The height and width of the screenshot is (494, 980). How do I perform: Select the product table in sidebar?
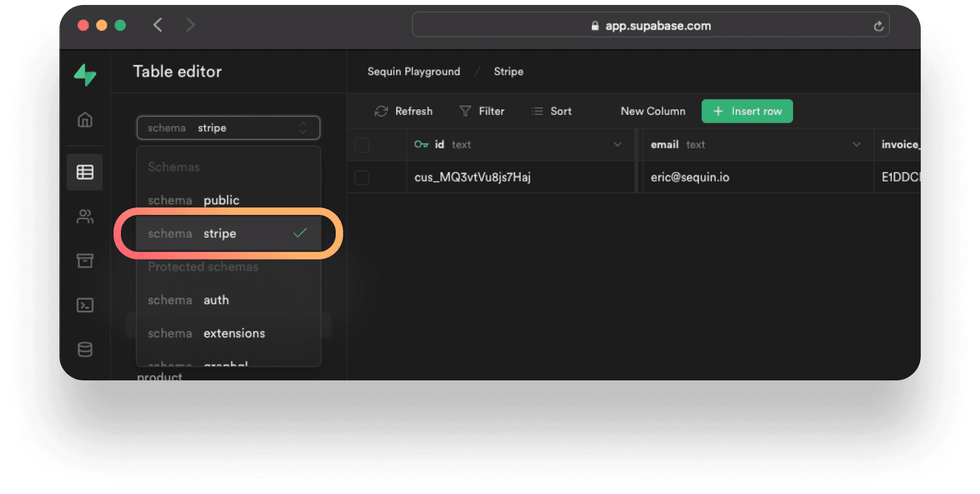160,376
